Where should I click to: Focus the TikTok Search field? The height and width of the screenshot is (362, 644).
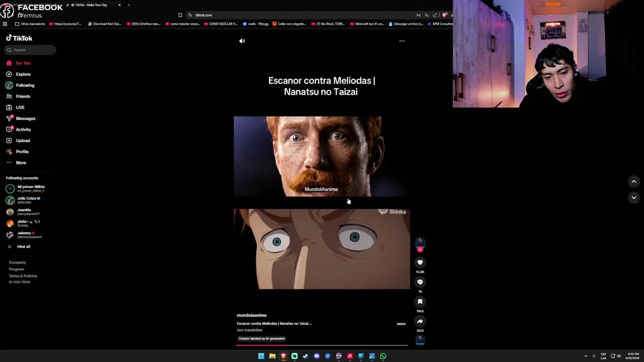(x=31, y=50)
